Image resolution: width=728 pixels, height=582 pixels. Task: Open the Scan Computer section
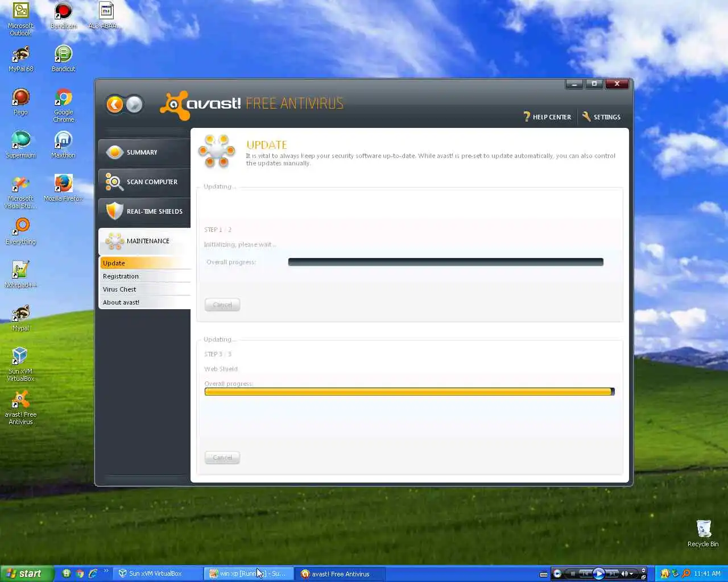144,182
